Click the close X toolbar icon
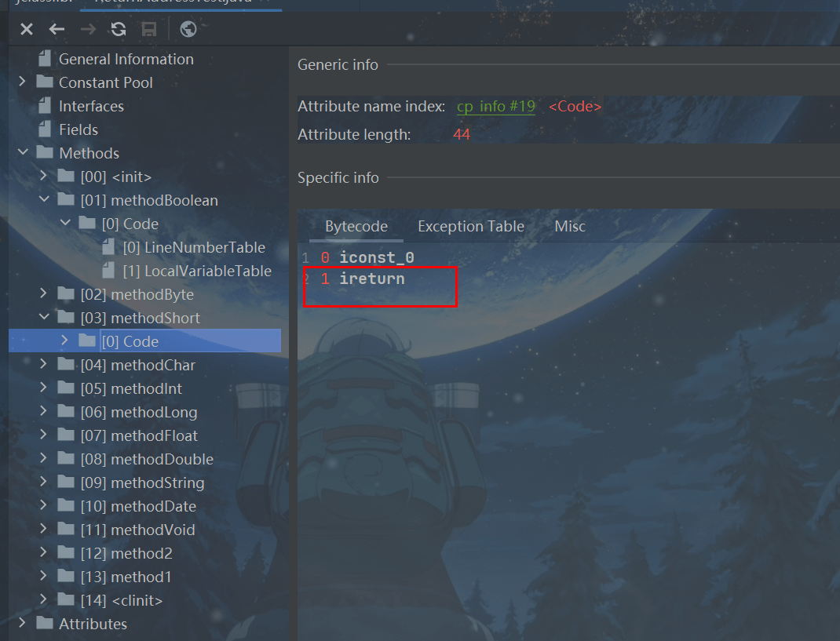The image size is (840, 641). pyautogui.click(x=27, y=29)
